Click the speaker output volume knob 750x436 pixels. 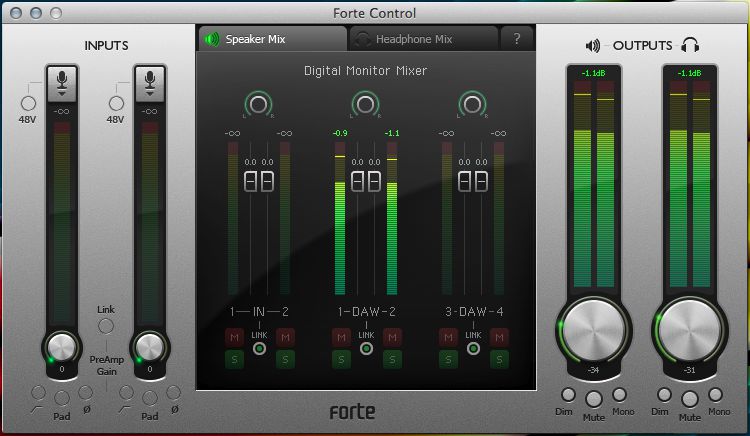coord(594,331)
